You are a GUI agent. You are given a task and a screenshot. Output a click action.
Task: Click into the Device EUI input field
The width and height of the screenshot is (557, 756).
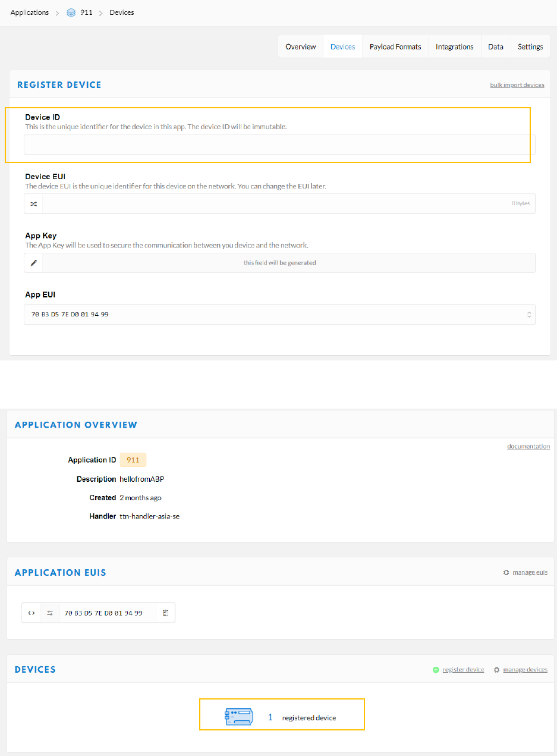coord(273,203)
